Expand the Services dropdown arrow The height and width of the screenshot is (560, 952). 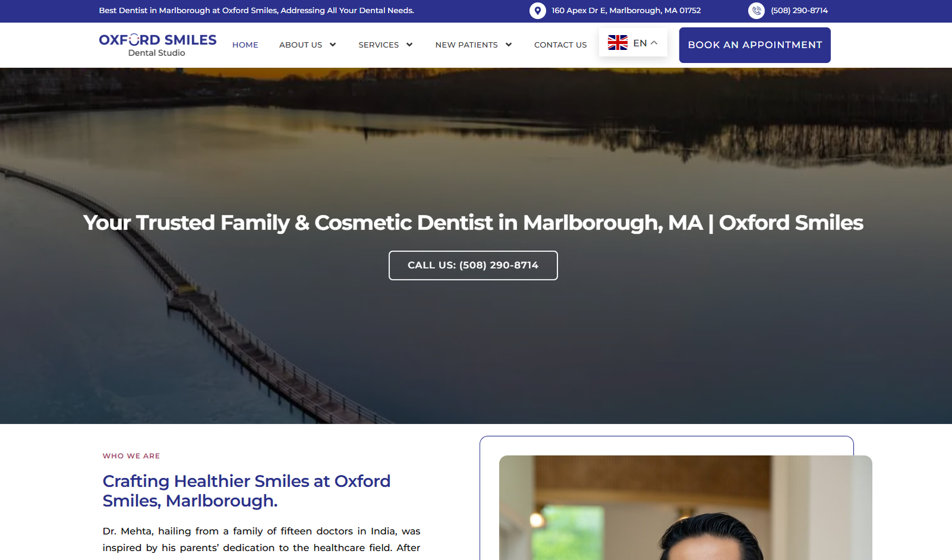click(x=409, y=45)
